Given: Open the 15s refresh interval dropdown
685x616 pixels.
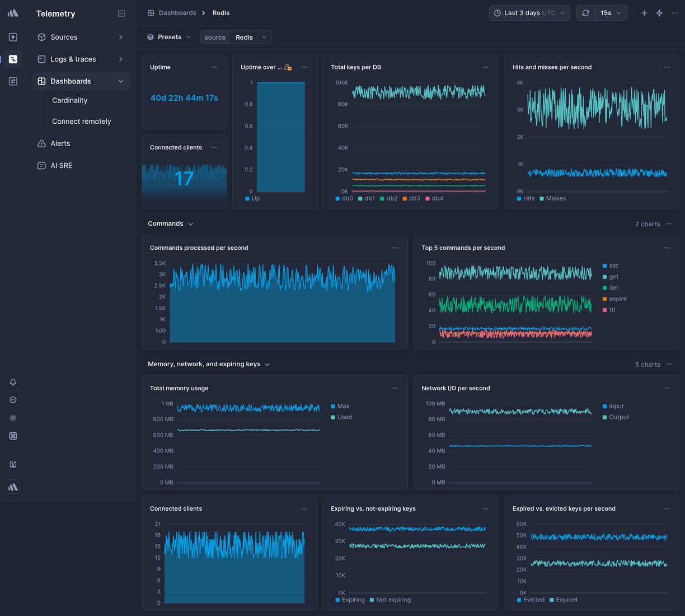Looking at the screenshot, I should click(x=611, y=12).
